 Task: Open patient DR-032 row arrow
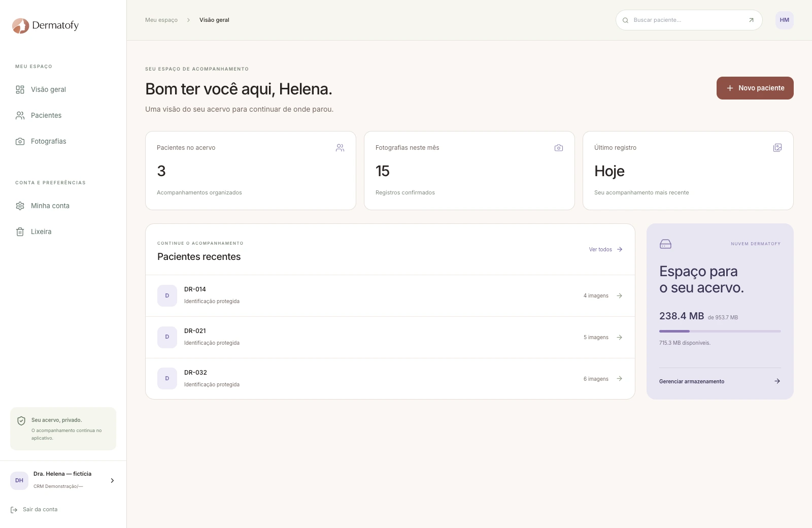pyautogui.click(x=619, y=379)
